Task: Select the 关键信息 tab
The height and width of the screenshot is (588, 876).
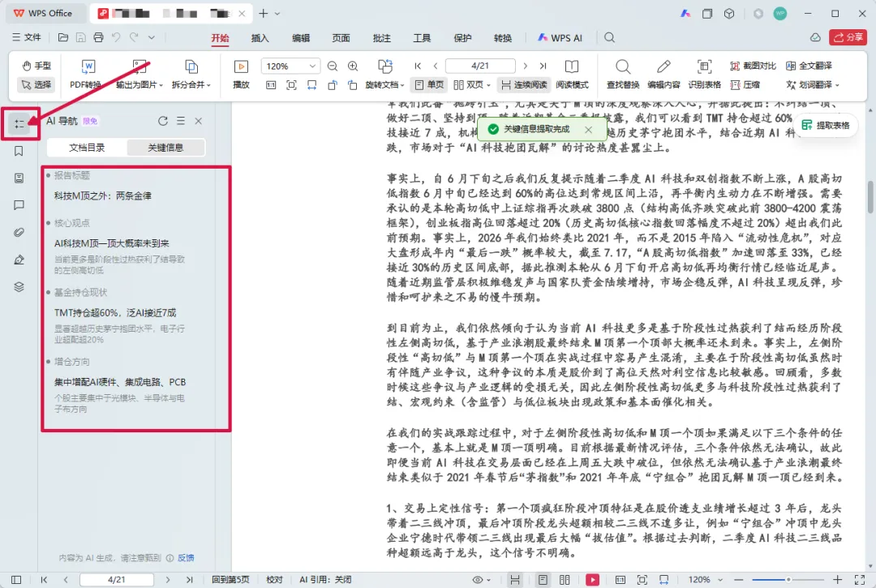Action: point(166,148)
